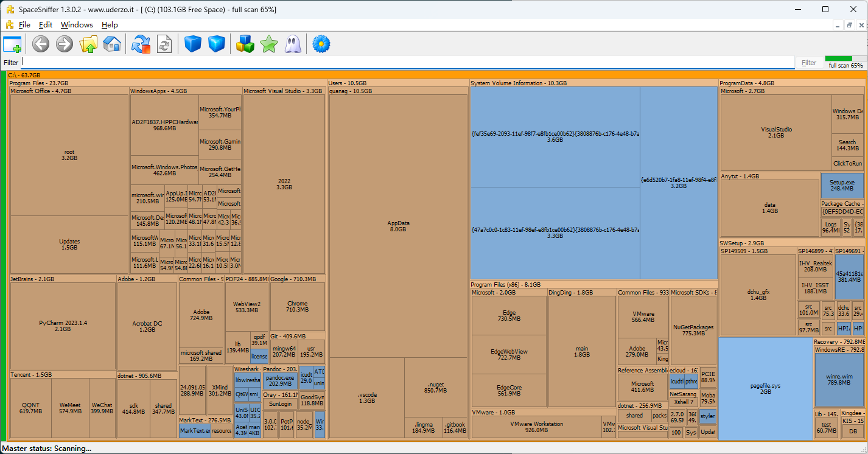Image resolution: width=868 pixels, height=454 pixels.
Task: Click the document rescan icon
Action: coord(164,44)
